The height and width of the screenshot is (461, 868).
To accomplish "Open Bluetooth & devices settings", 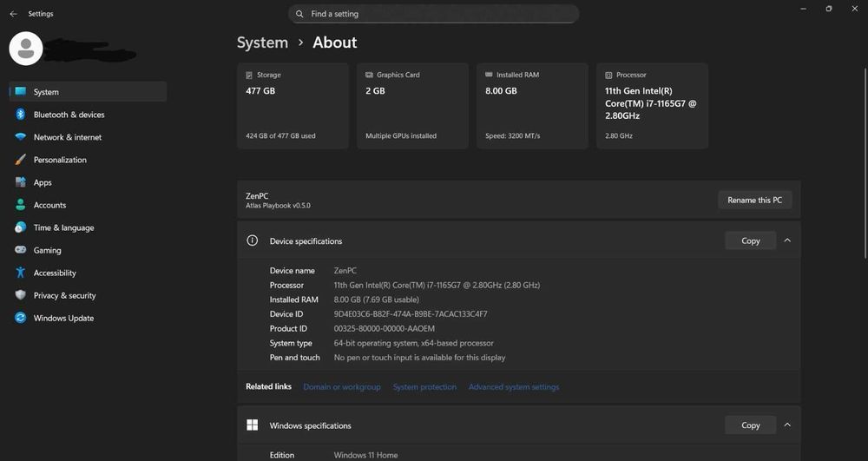I will 69,115.
